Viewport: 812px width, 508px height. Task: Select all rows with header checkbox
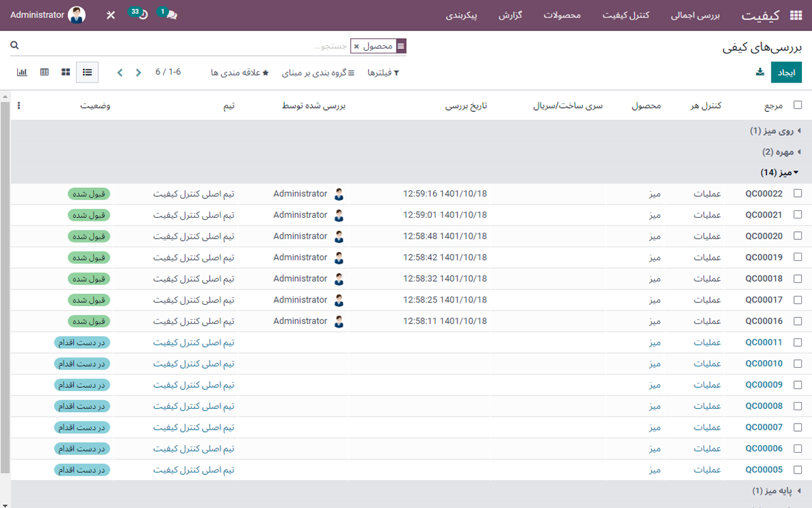797,105
